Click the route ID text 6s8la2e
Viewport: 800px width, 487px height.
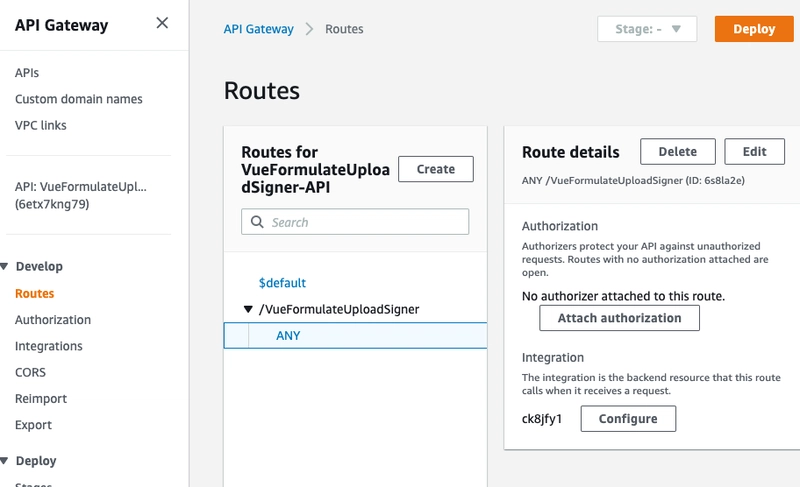click(722, 181)
